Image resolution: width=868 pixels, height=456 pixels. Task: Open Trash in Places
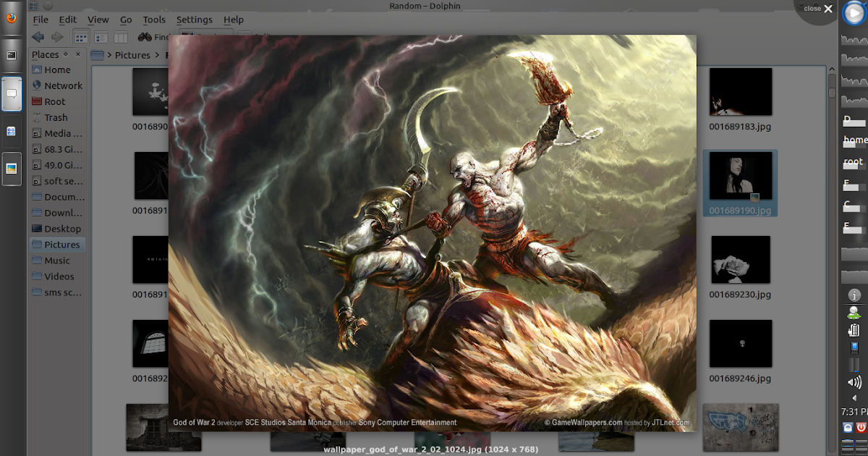point(57,117)
